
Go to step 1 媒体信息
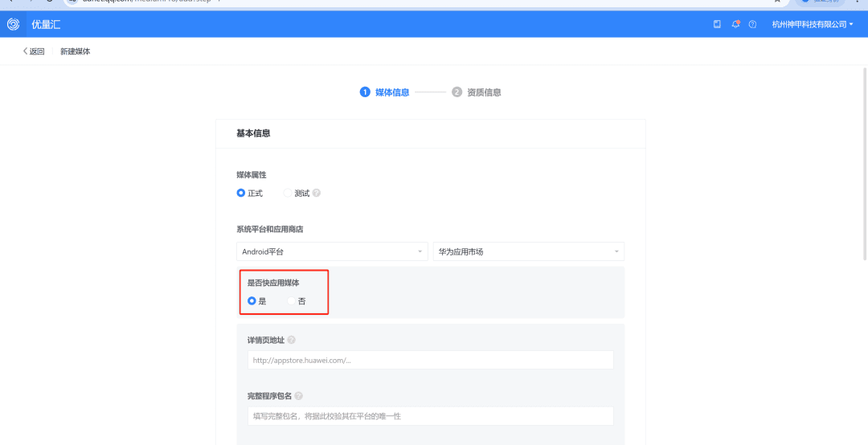coord(385,92)
